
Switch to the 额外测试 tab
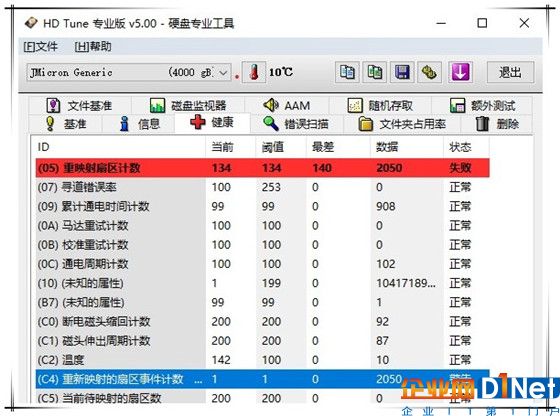[x=482, y=105]
